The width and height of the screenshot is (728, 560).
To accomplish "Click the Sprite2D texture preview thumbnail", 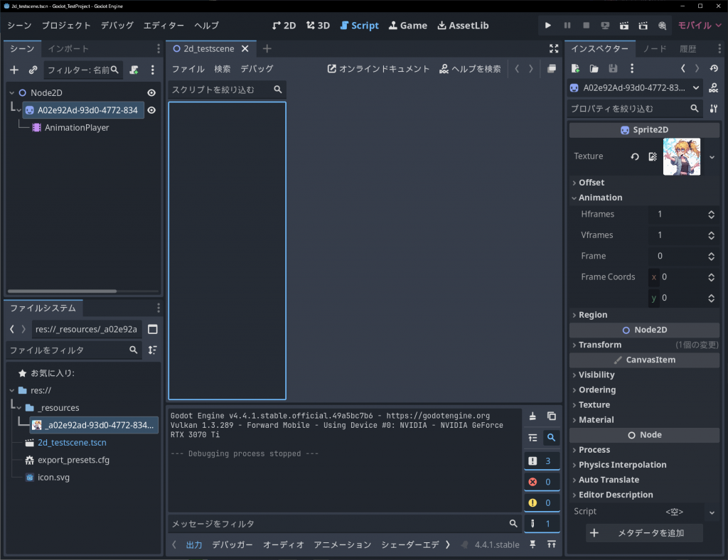I will (x=682, y=156).
